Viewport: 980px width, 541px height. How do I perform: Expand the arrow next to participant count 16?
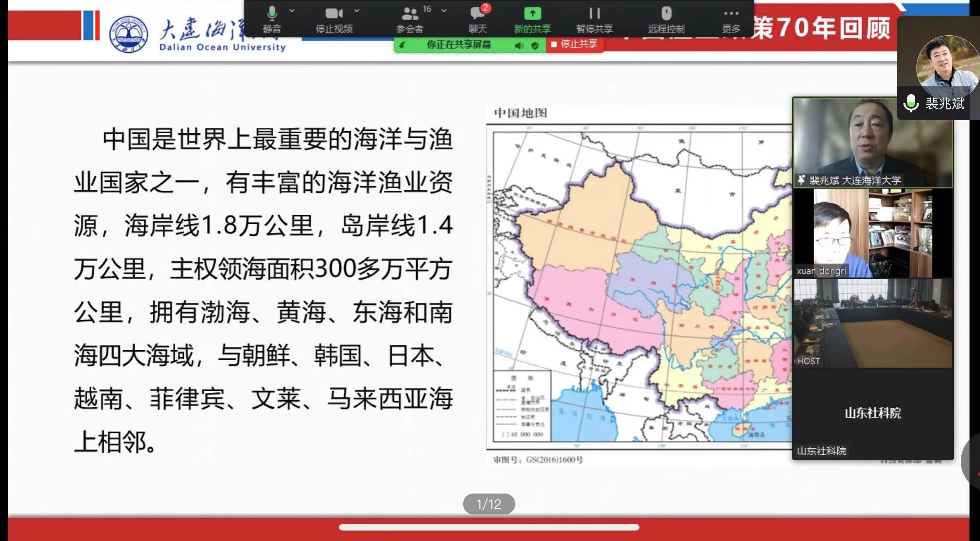(x=444, y=10)
